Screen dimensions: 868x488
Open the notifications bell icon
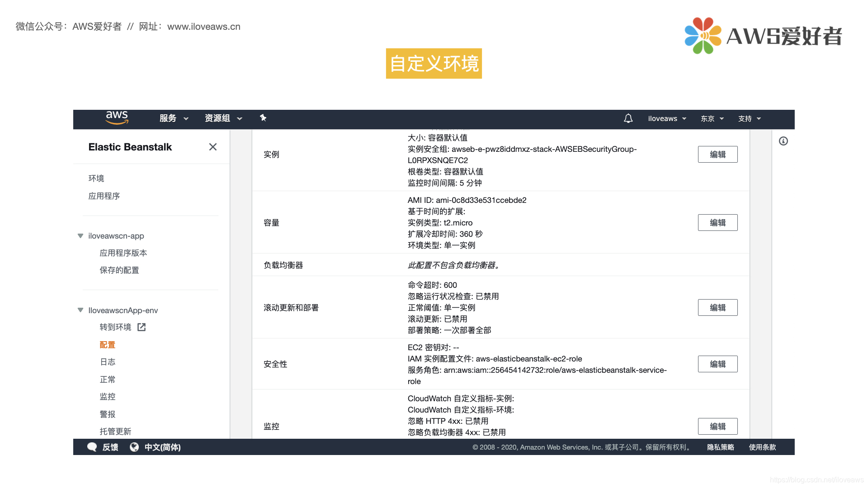pyautogui.click(x=628, y=118)
